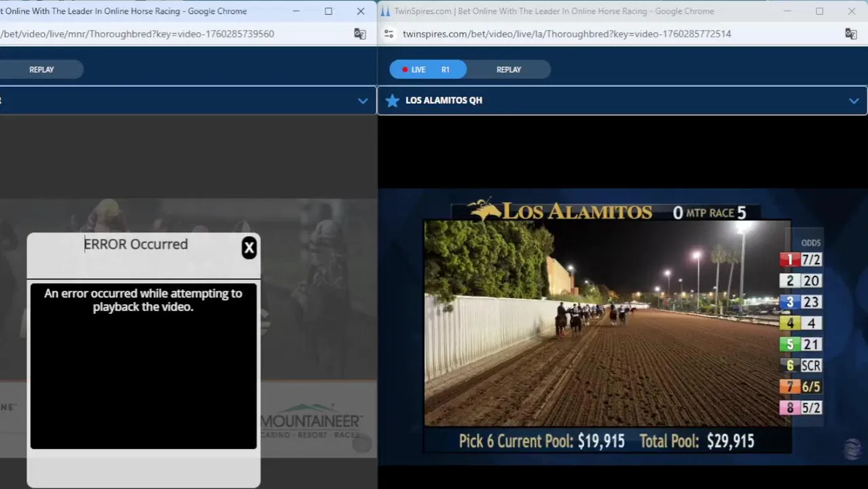Toggle the favorite star for Los Alamitos QH
Image resolution: width=868 pixels, height=489 pixels.
click(392, 101)
